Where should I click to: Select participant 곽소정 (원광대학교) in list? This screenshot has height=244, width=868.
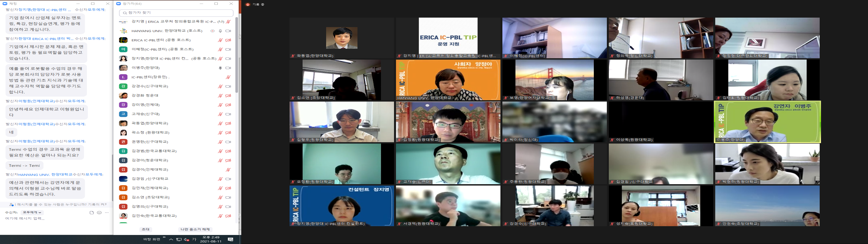point(150,133)
